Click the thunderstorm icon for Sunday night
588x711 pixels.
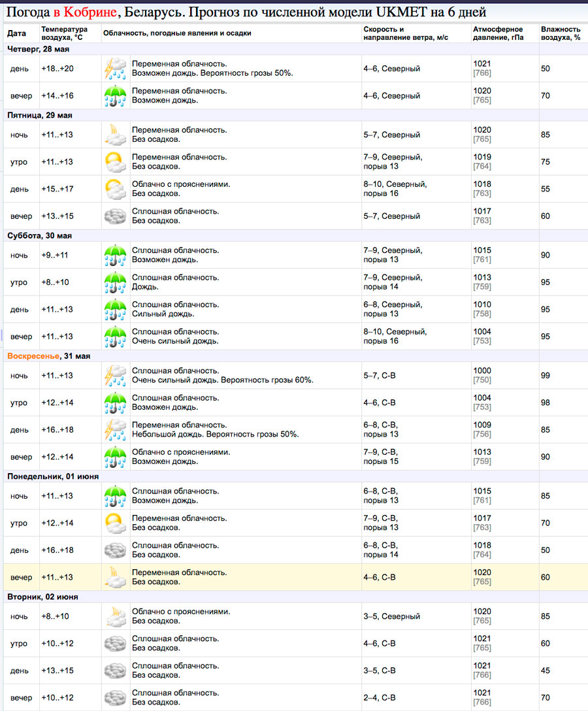click(116, 376)
